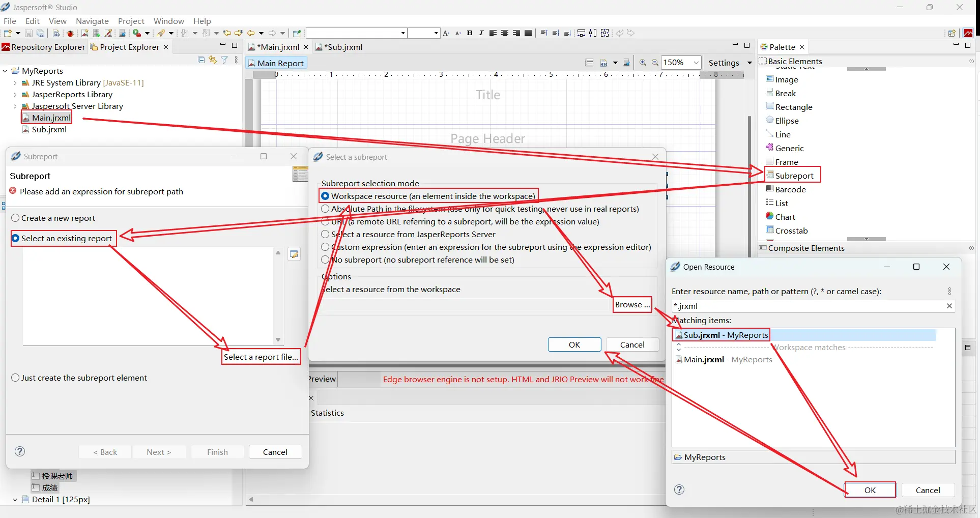Select the Image element in the palette
The width and height of the screenshot is (980, 518).
click(x=782, y=80)
